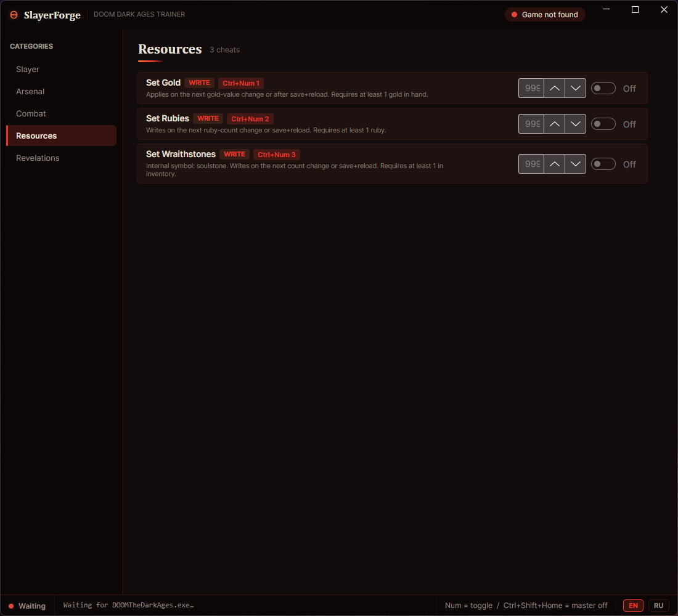678x616 pixels.
Task: Click the WRITE tag on Set Gold
Action: coord(199,83)
